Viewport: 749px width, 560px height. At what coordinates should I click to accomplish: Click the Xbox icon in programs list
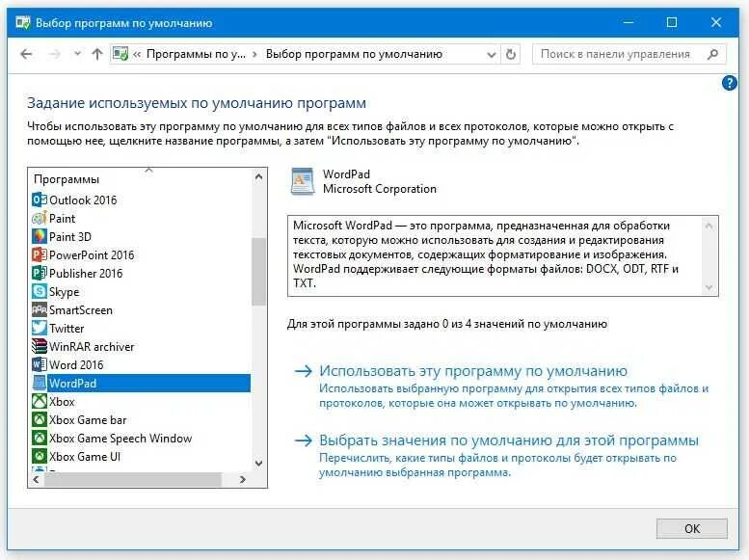click(40, 401)
